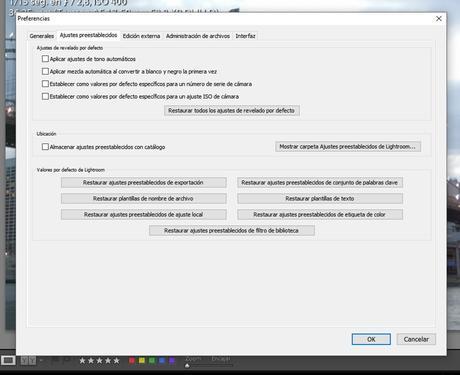Select the Ajustes preestablecidos tab
This screenshot has width=460, height=375.
click(88, 35)
